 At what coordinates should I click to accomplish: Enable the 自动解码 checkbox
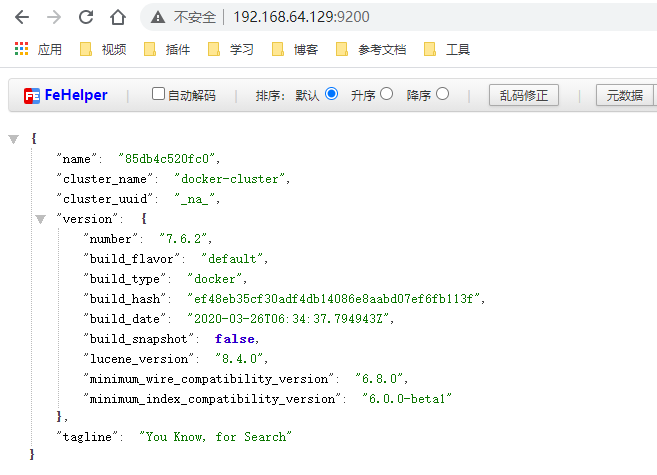click(x=158, y=94)
